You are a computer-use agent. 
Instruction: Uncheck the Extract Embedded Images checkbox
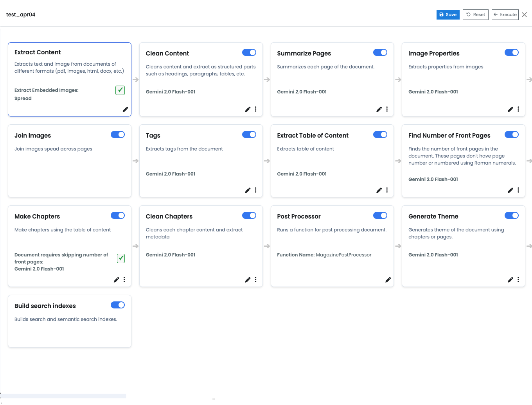coord(120,90)
